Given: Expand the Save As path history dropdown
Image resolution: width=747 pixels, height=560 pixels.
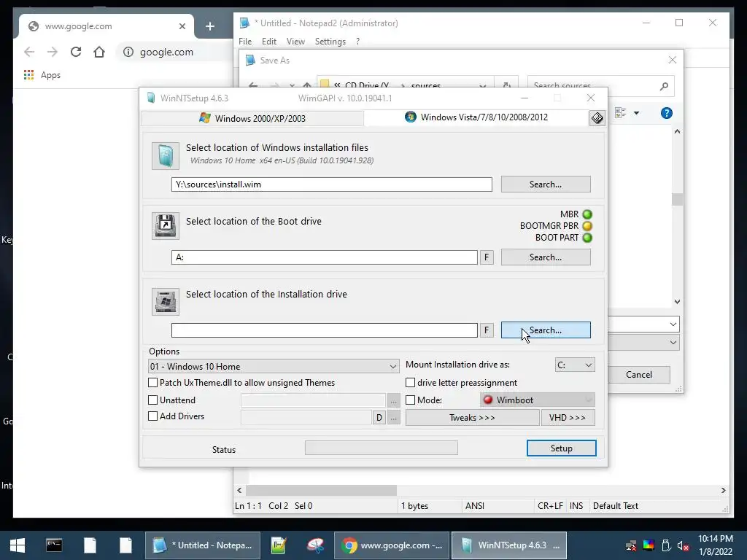Looking at the screenshot, I should click(x=483, y=86).
